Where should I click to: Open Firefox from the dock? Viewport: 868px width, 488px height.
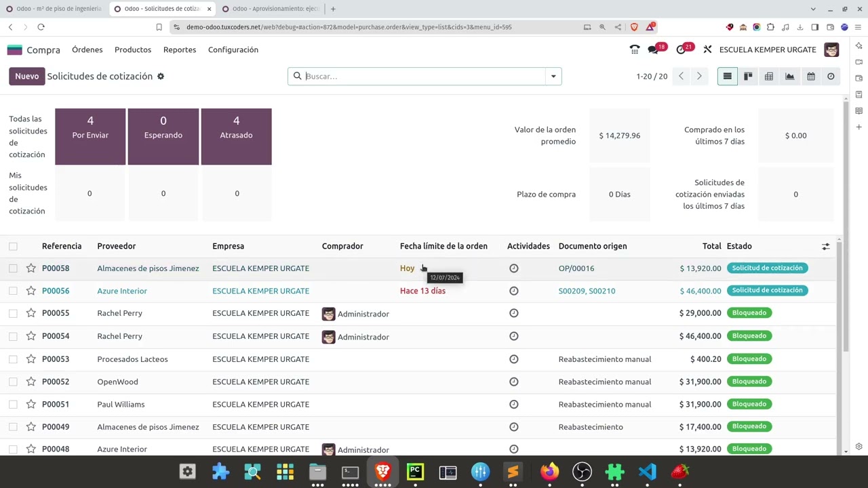click(549, 471)
